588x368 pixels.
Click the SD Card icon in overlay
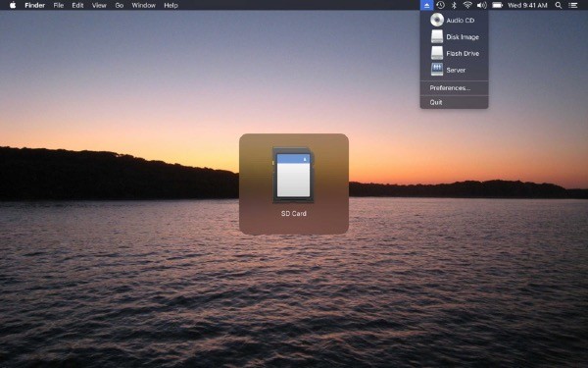click(x=293, y=175)
